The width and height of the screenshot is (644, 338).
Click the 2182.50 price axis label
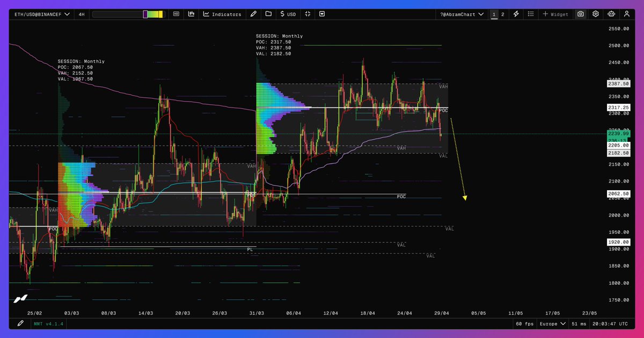click(x=618, y=153)
